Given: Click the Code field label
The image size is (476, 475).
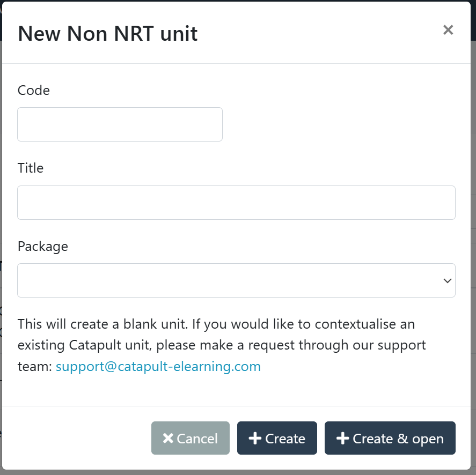Looking at the screenshot, I should click(x=34, y=90).
